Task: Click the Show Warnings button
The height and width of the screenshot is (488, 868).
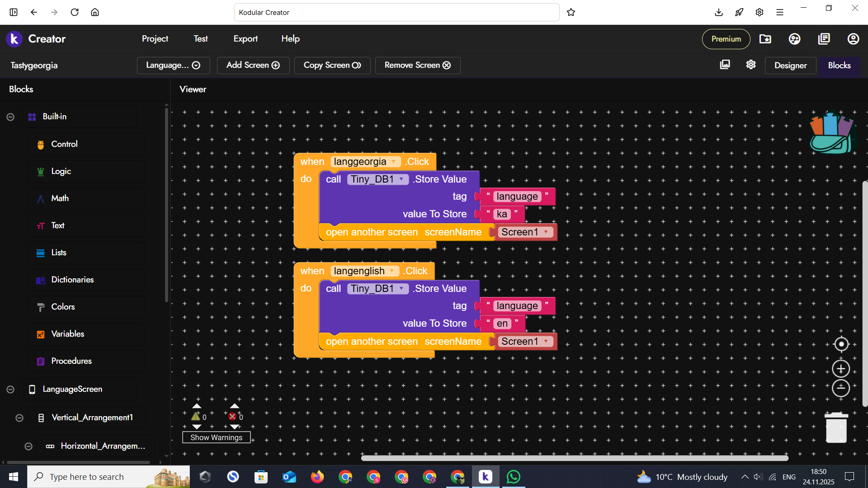Action: coord(216,437)
